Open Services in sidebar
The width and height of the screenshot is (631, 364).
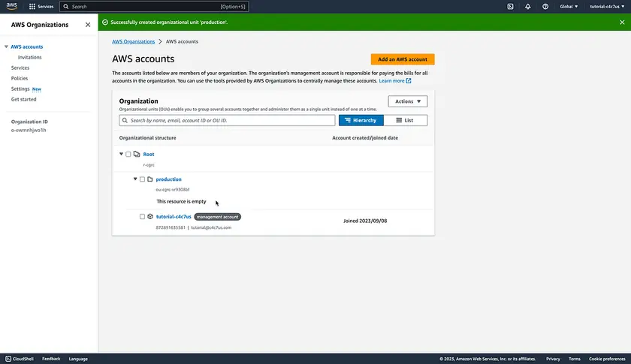click(x=20, y=68)
